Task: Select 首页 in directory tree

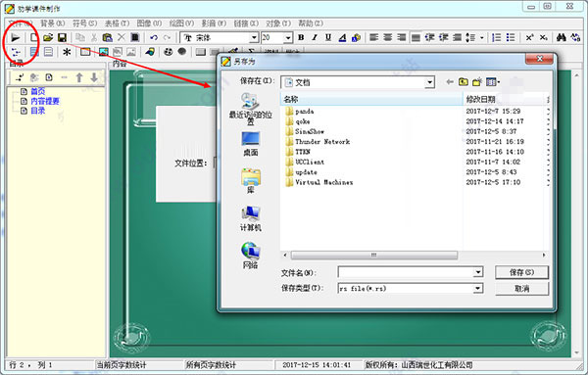Action: (x=38, y=91)
